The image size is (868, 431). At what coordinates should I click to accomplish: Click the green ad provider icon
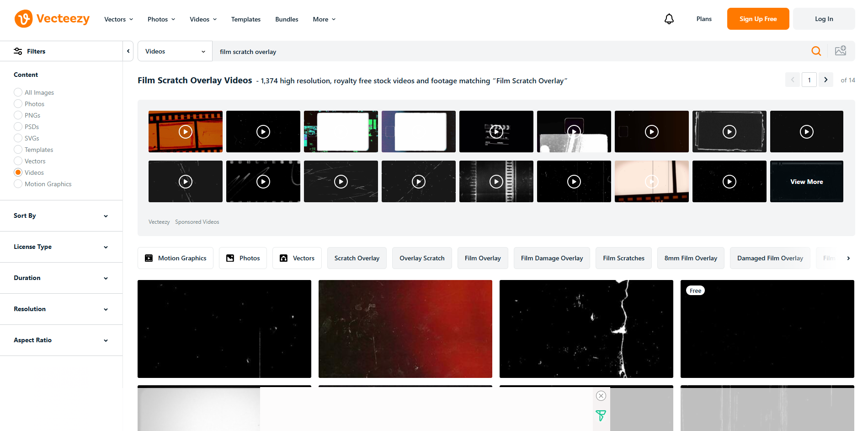point(601,415)
